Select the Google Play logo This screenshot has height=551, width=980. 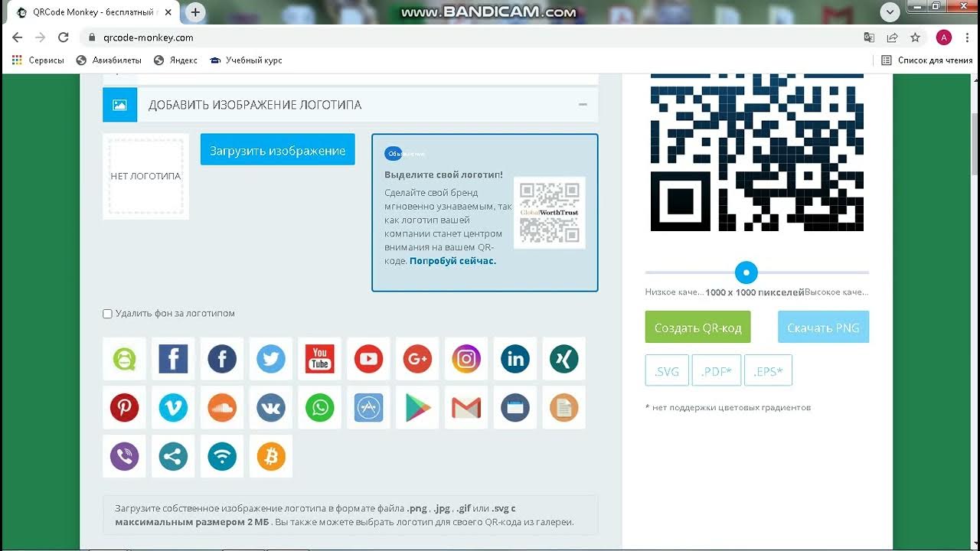pos(417,408)
